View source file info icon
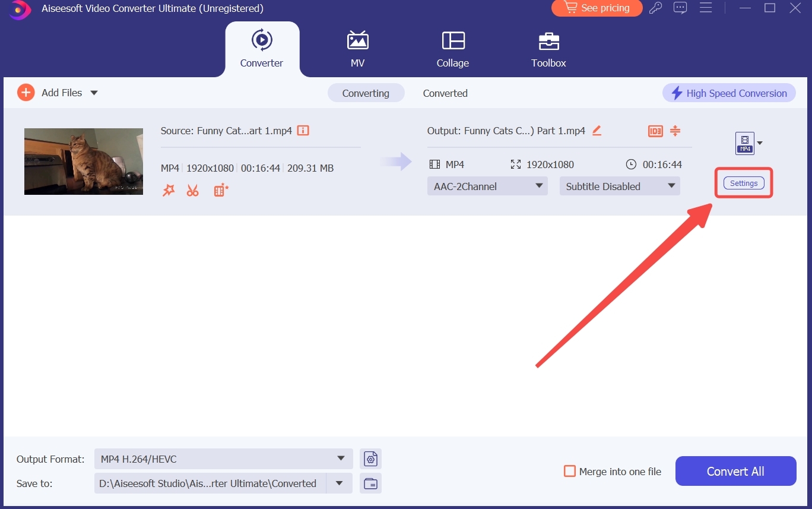 pyautogui.click(x=303, y=131)
